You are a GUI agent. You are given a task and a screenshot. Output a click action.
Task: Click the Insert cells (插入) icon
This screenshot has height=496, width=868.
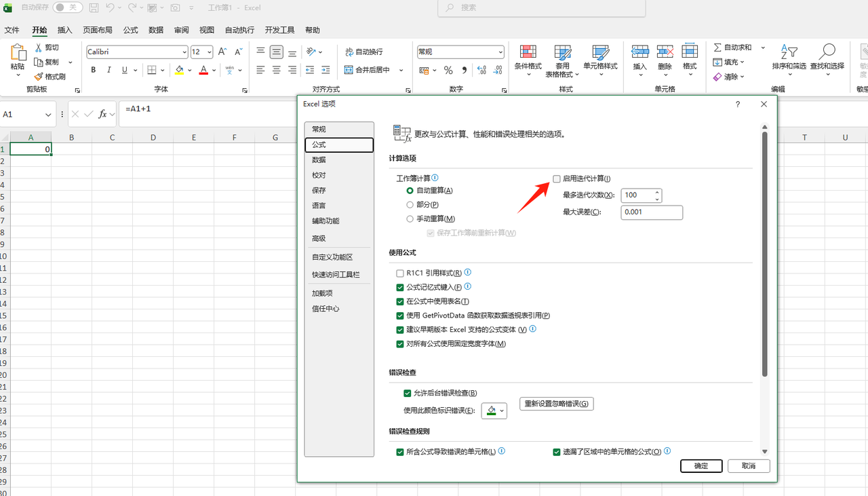(x=640, y=52)
